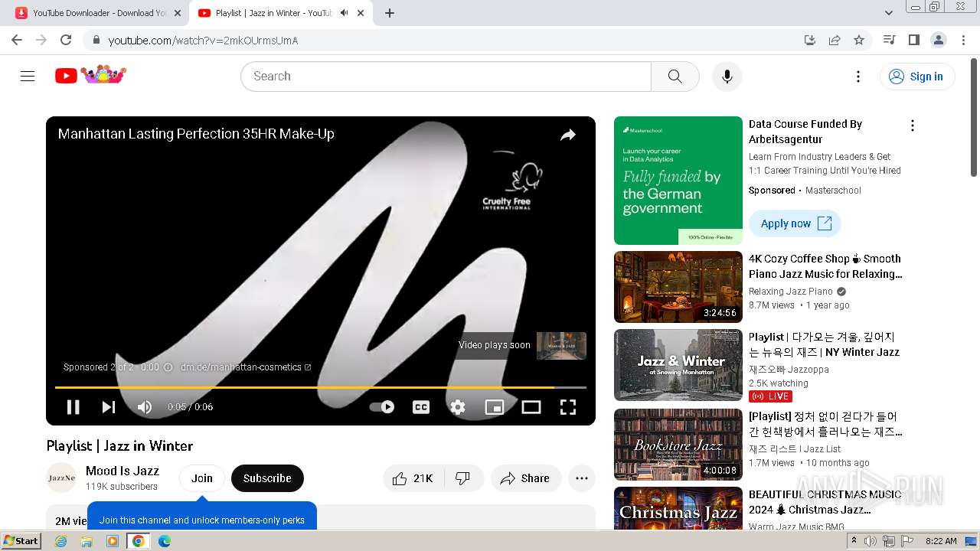Seek on the yellow ad progress bar
Image resolution: width=980 pixels, height=551 pixels.
click(321, 388)
